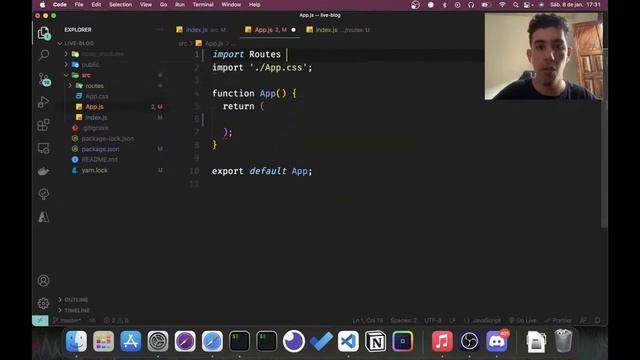Open the Search view in the activity bar
This screenshot has height=360, width=640.
44,55
